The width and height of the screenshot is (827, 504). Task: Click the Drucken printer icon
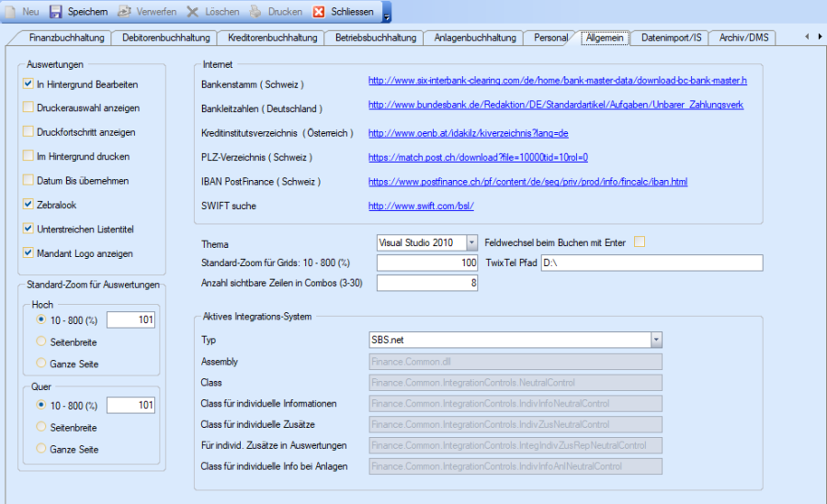point(255,12)
